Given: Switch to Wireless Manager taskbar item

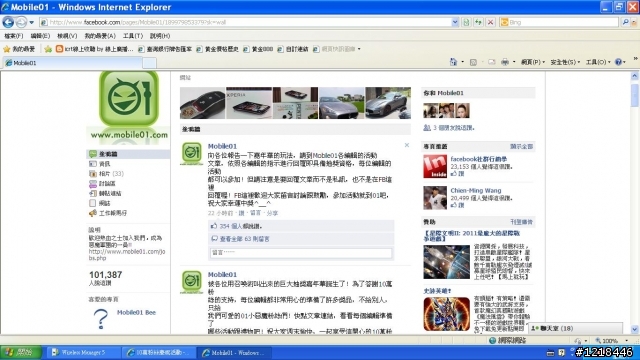Looking at the screenshot, I should (84, 352).
